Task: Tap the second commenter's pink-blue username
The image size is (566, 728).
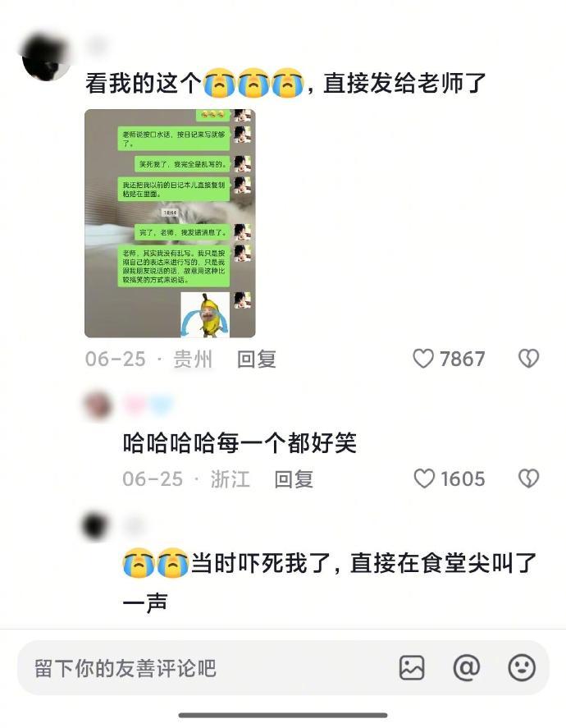Action: (148, 405)
